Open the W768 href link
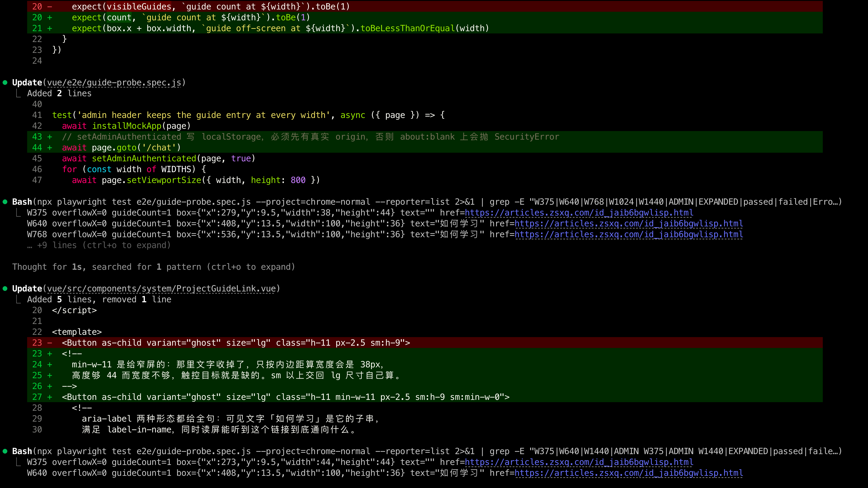Viewport: 868px width, 488px height. click(x=629, y=235)
